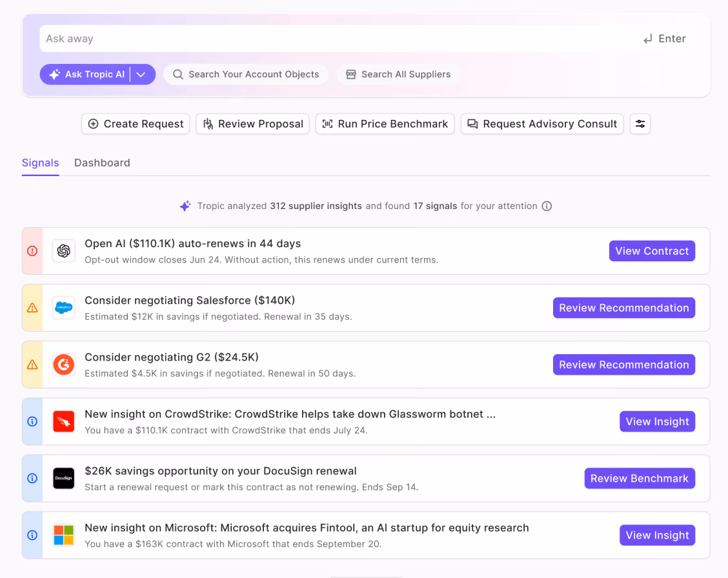Choose Search Your Account Objects
This screenshot has width=728, height=578.
(x=246, y=74)
